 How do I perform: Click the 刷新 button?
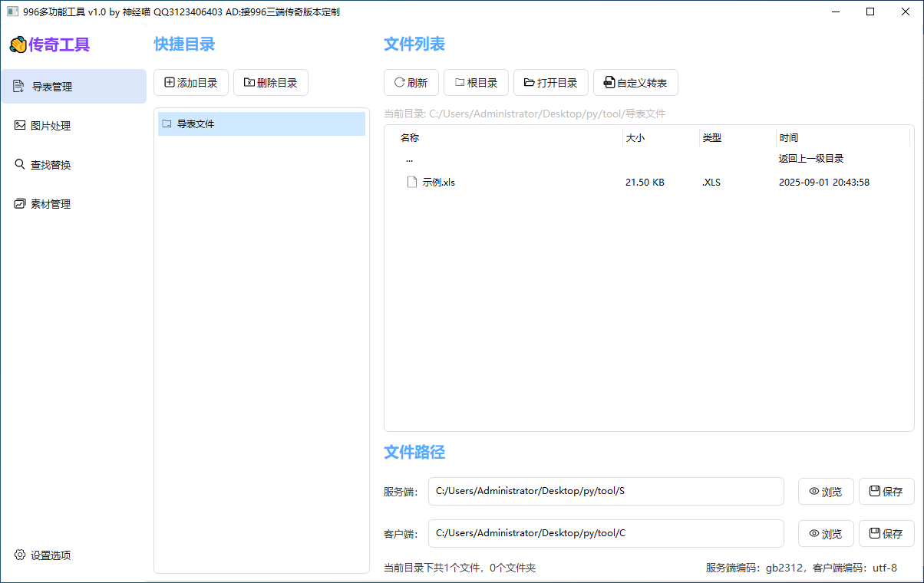[411, 83]
